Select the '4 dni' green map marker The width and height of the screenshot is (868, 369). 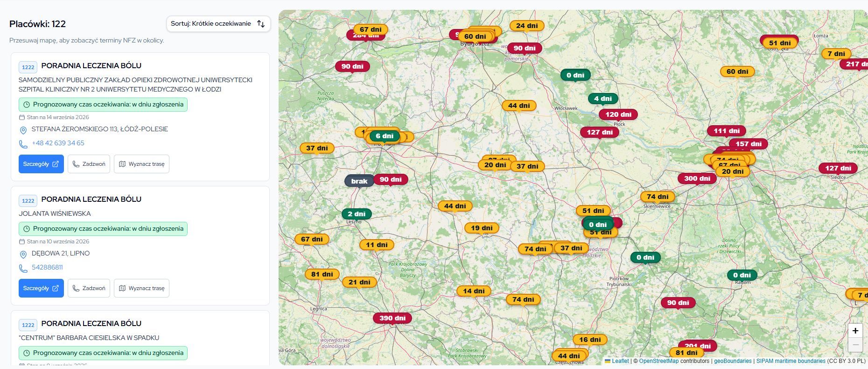tap(603, 99)
